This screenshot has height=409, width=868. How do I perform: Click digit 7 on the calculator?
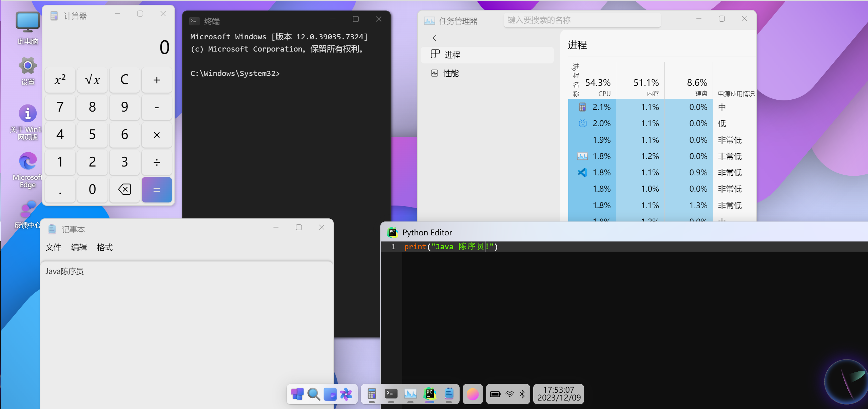tap(60, 107)
